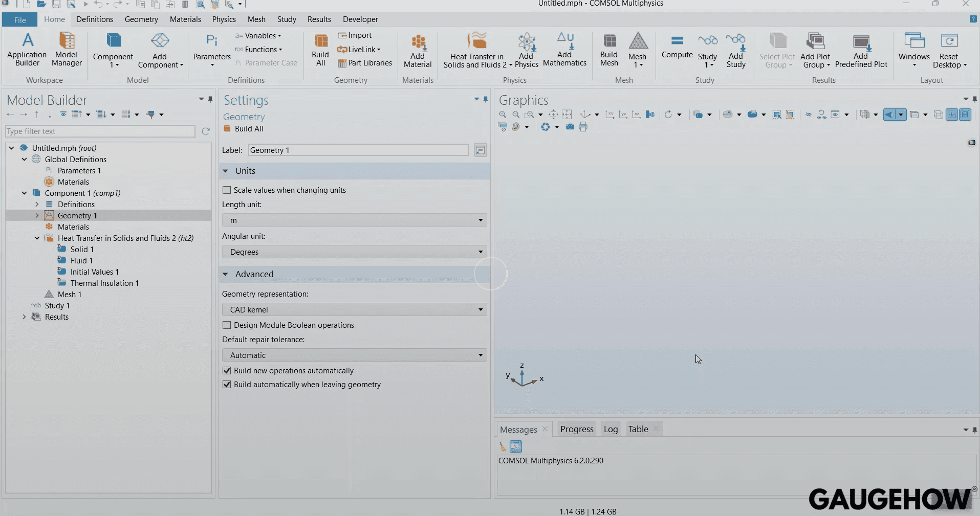Take a snapshot using the camera icon

[x=570, y=127]
